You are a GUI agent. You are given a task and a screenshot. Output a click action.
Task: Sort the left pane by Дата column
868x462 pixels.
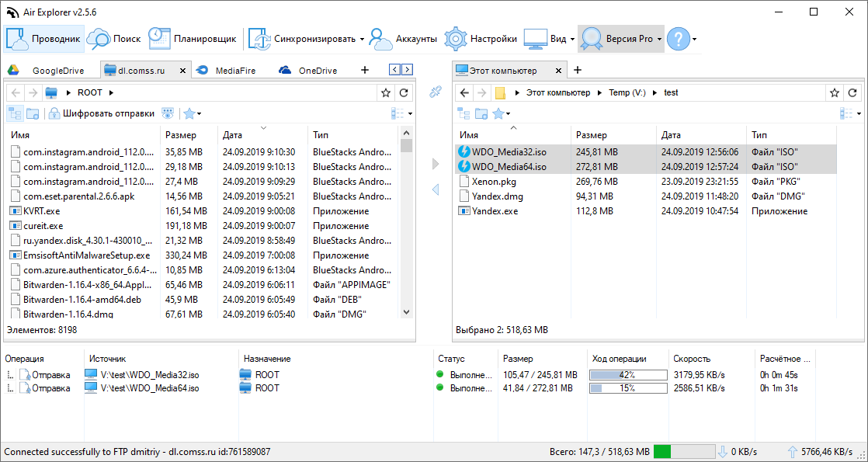[262, 134]
